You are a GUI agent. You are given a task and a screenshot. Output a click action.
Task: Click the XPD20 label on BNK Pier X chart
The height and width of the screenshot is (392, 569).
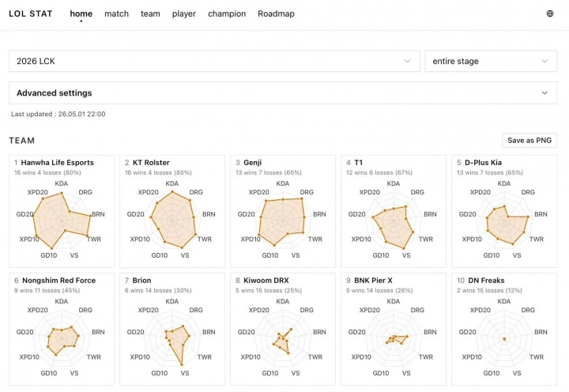[x=369, y=310]
